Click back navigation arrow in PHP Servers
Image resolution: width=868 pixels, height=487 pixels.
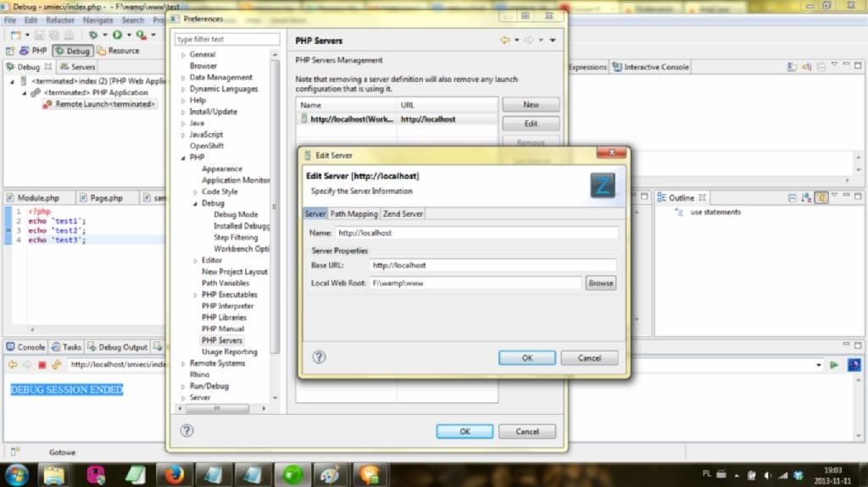pos(505,40)
